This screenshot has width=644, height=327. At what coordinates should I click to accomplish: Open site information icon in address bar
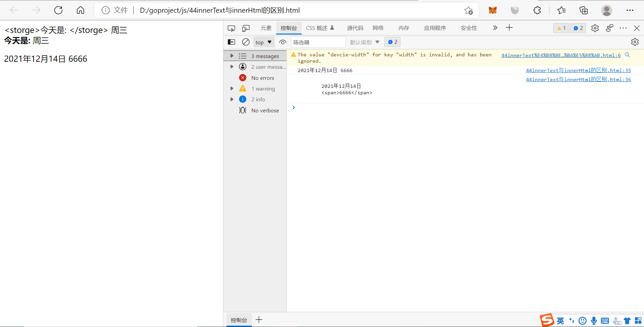(x=106, y=10)
